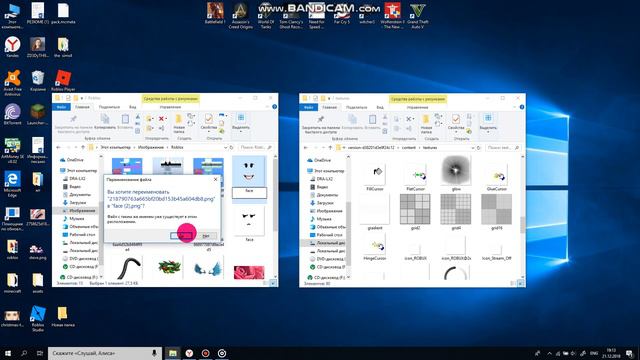
Task: Open the Windows Start menu
Action: click(8, 353)
